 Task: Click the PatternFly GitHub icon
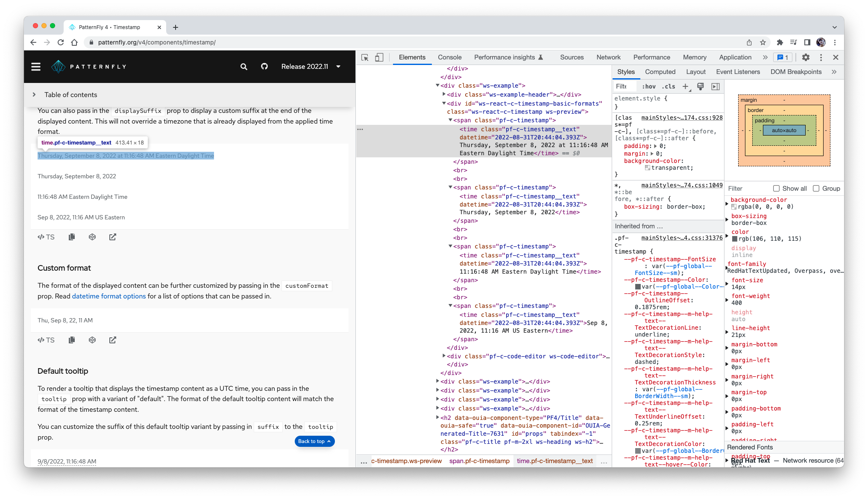click(x=264, y=67)
